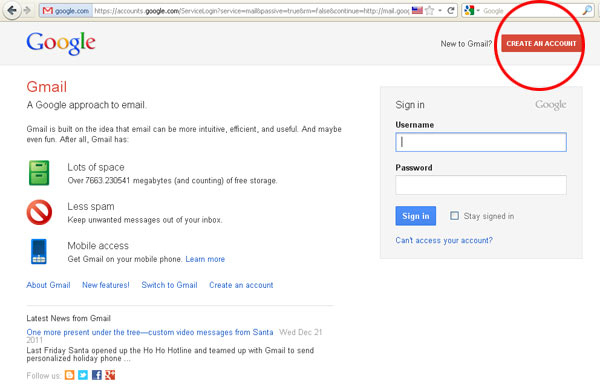The height and width of the screenshot is (384, 600).
Task: Click the green file cabinet Lots of space icon
Action: [x=39, y=173]
